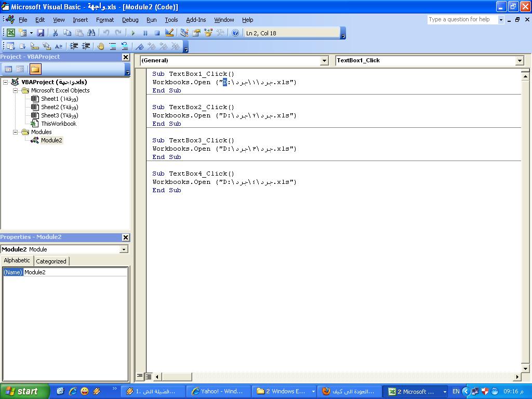Click the 'Type a question for help' box
The image size is (532, 399).
(462, 20)
